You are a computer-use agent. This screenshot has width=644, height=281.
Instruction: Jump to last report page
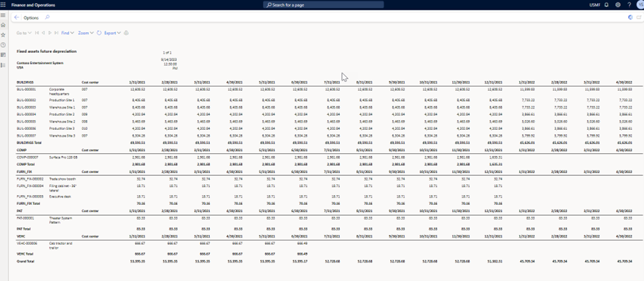(x=56, y=33)
